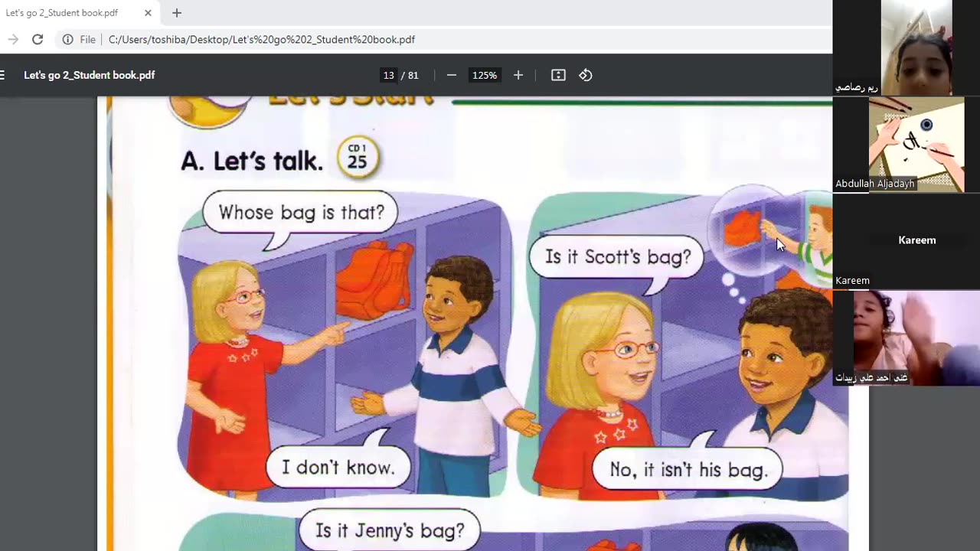The width and height of the screenshot is (980, 551).
Task: Click the 'A. Let's talk.' heading
Action: (252, 161)
